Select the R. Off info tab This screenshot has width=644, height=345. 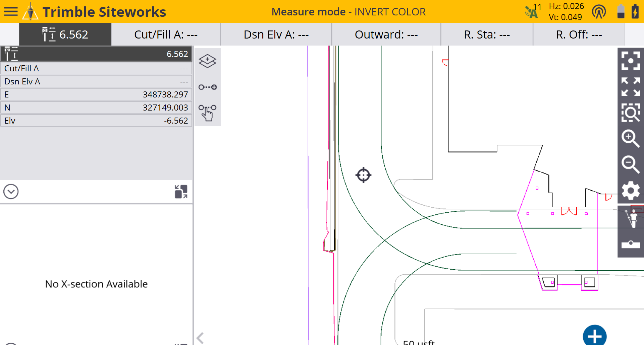click(579, 34)
